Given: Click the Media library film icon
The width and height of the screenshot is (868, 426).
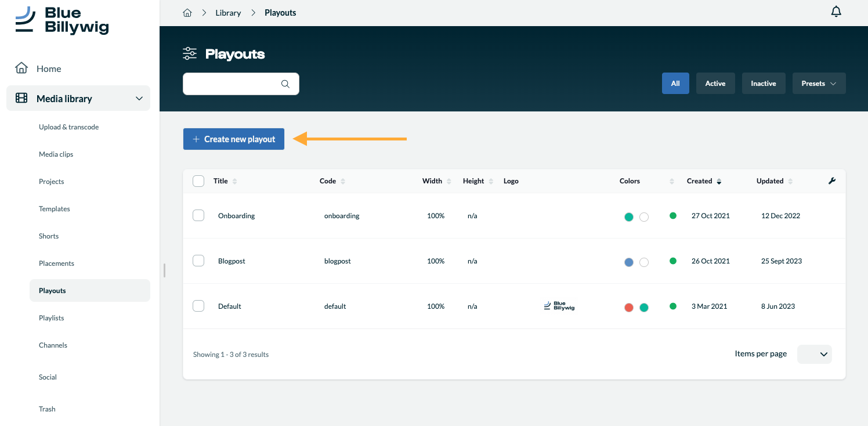Looking at the screenshot, I should click(x=21, y=98).
